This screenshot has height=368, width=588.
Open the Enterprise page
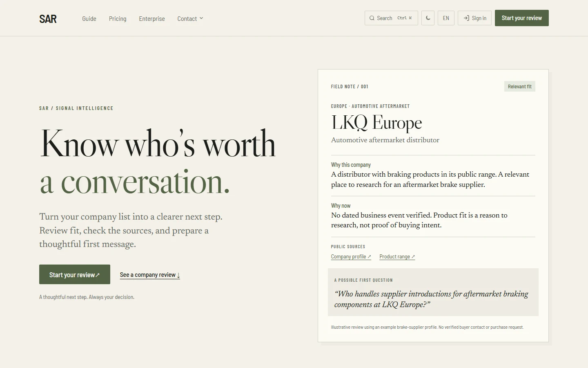(x=152, y=19)
